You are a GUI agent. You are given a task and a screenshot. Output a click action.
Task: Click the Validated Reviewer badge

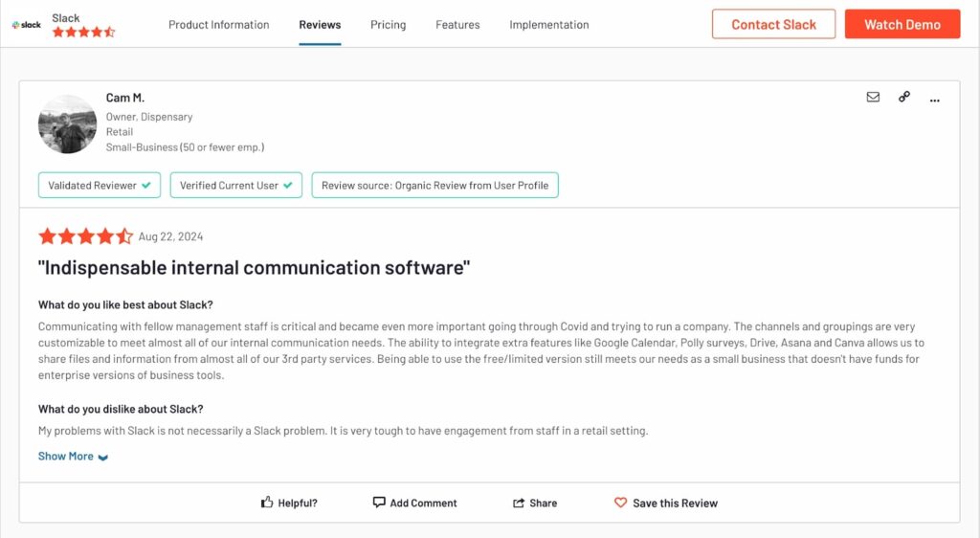tap(100, 185)
